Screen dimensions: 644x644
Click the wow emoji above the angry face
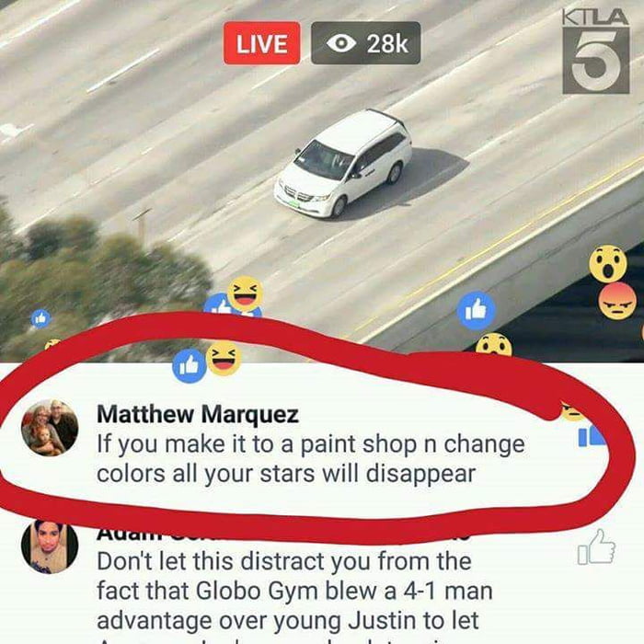(x=608, y=263)
